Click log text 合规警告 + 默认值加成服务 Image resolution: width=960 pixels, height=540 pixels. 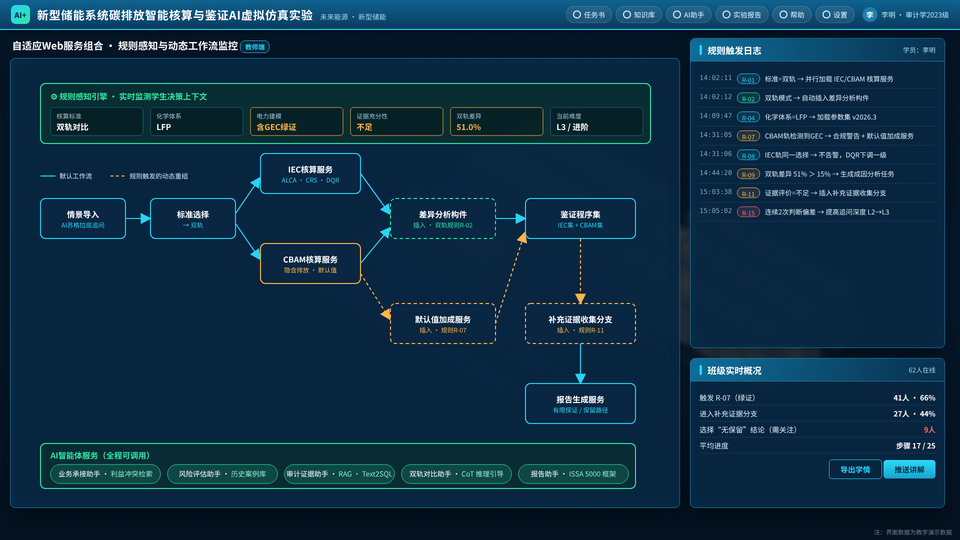click(874, 136)
